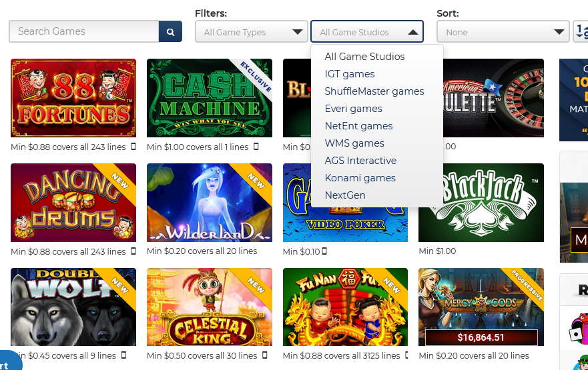Click 'Min $1.00' text under BlackJack
588x370 pixels.
pos(437,251)
